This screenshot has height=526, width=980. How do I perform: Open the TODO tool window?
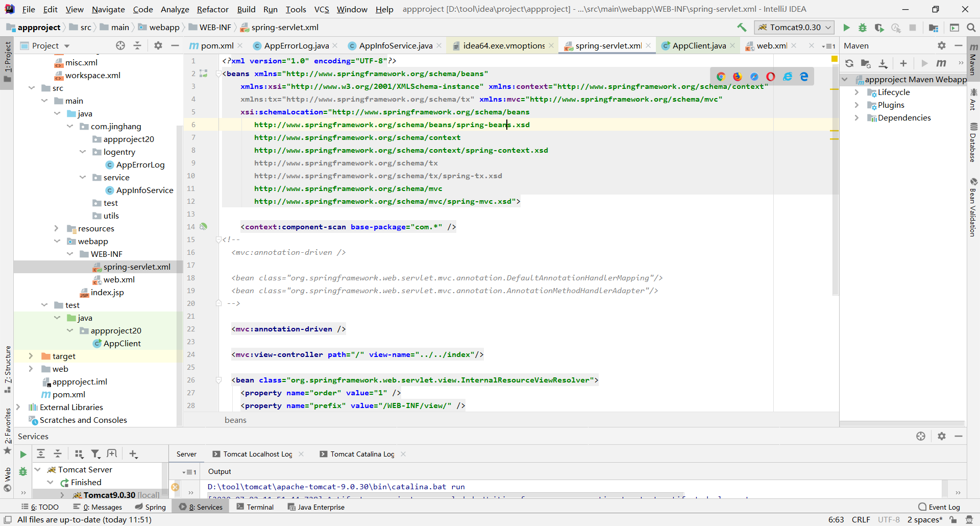coord(44,507)
